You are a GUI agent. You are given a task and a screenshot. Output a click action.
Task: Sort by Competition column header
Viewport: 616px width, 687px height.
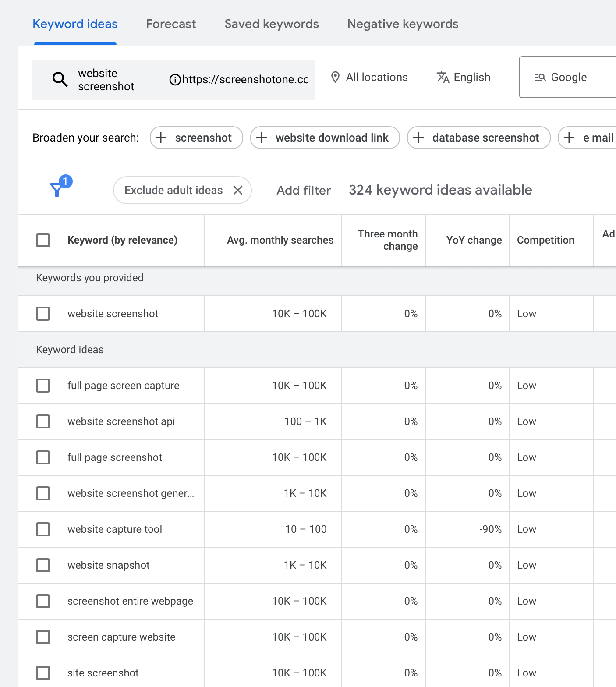[x=545, y=240]
